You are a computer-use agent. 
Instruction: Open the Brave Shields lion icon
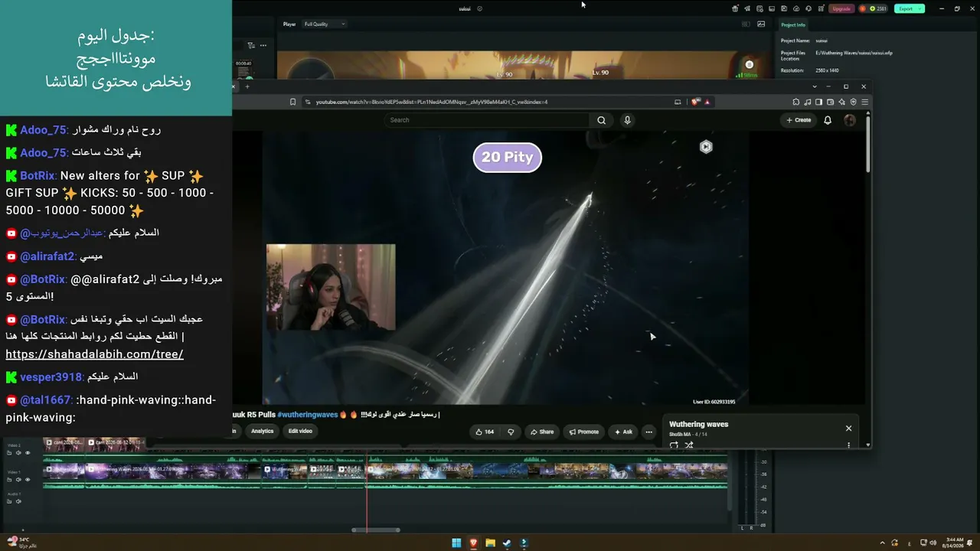click(x=695, y=102)
